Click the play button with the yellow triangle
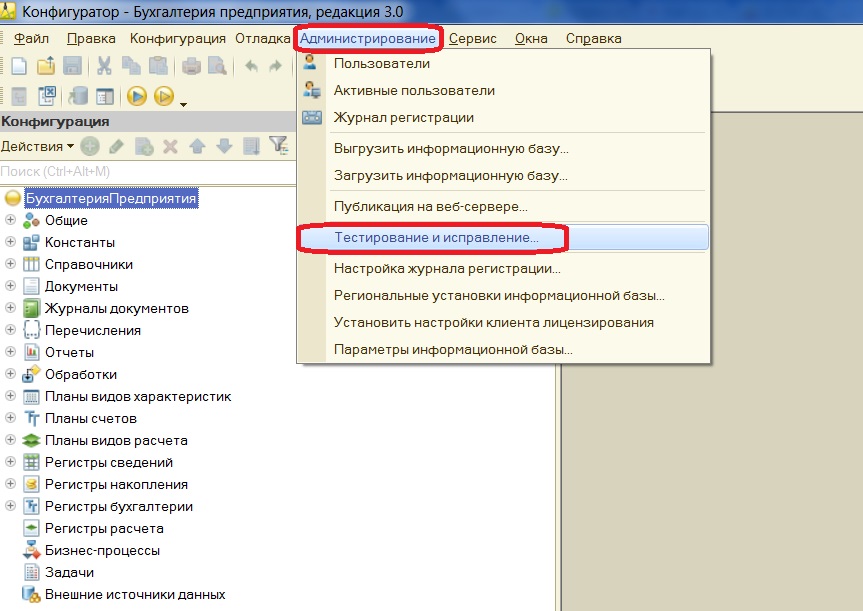The image size is (863, 611). point(163,96)
